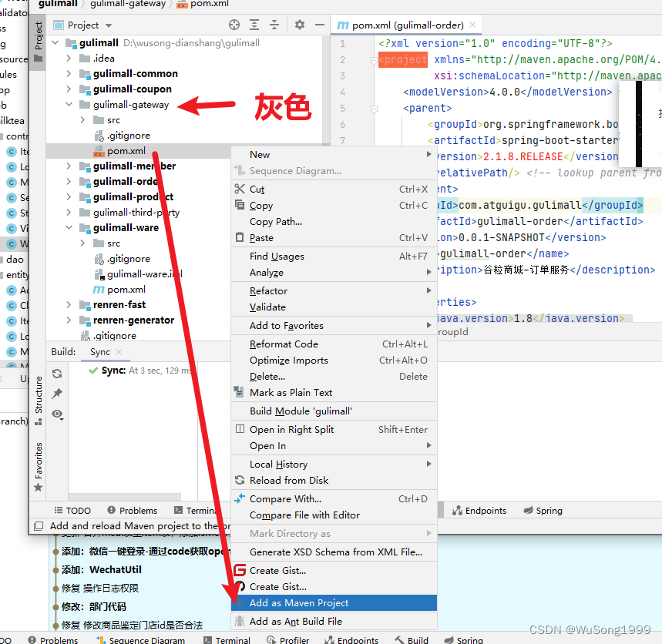Expand the gulimall-coupon module
This screenshot has height=644, width=662.
pos(69,89)
